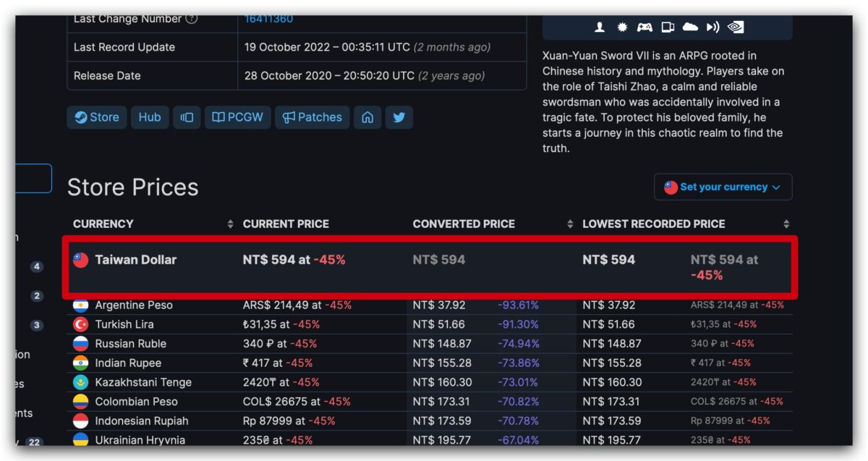
Task: Click the India flag icon
Action: (x=80, y=363)
